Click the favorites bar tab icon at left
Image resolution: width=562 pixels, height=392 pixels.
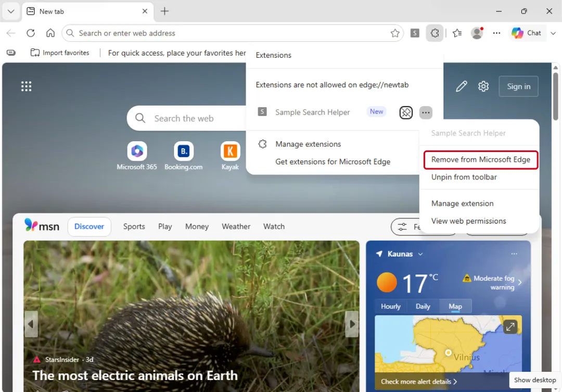tap(11, 53)
